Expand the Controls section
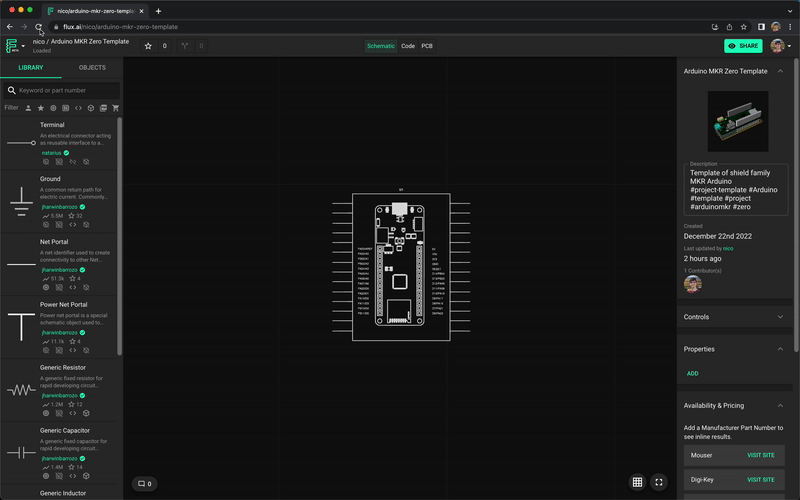The height and width of the screenshot is (500, 800). coord(780,317)
